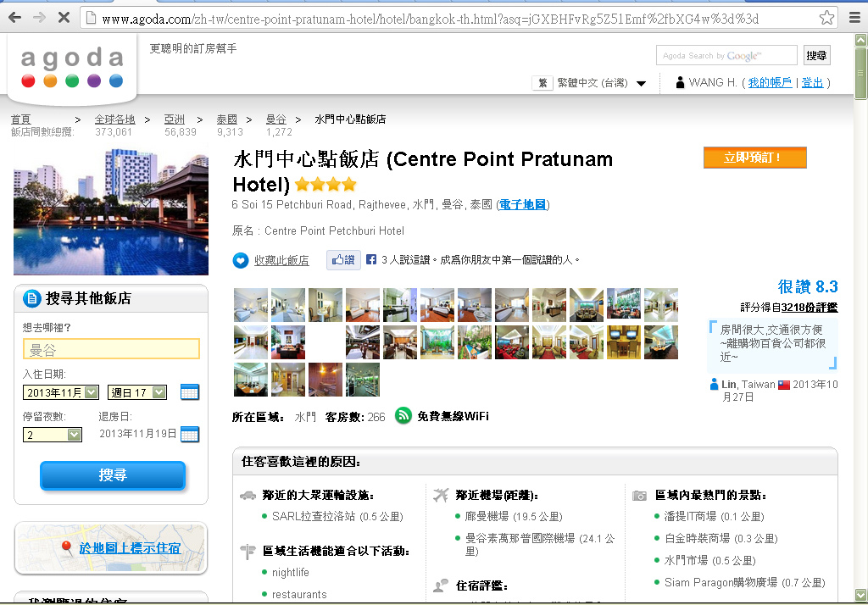The width and height of the screenshot is (868, 605).
Task: Click the page icon in the address bar
Action: pos(91,19)
